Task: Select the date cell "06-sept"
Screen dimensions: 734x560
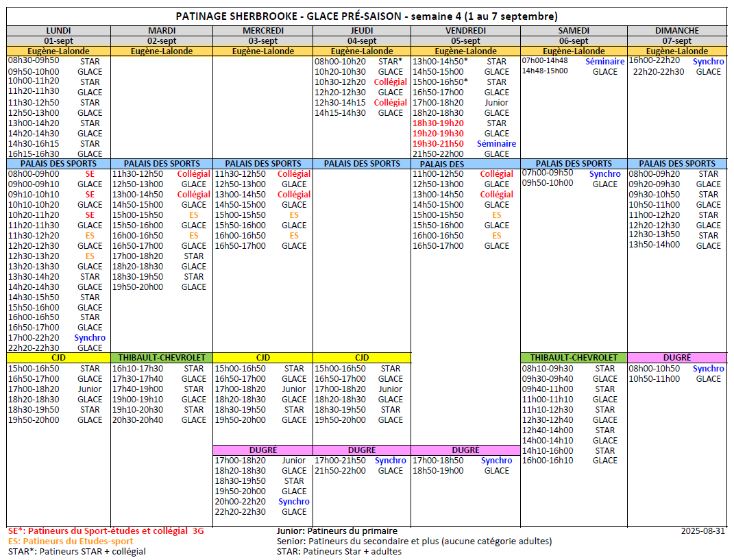Action: 574,40
